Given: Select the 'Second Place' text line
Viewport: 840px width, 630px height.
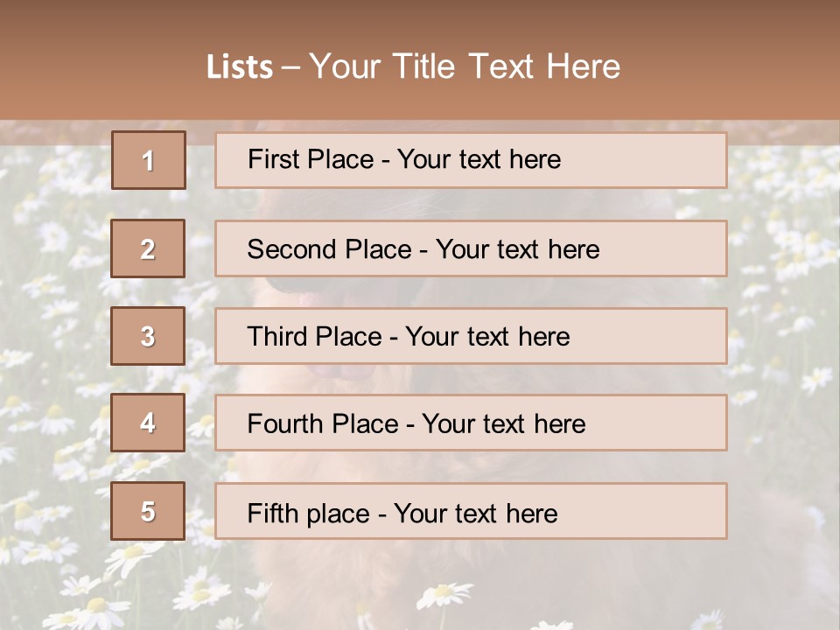Looking at the screenshot, I should coord(423,249).
